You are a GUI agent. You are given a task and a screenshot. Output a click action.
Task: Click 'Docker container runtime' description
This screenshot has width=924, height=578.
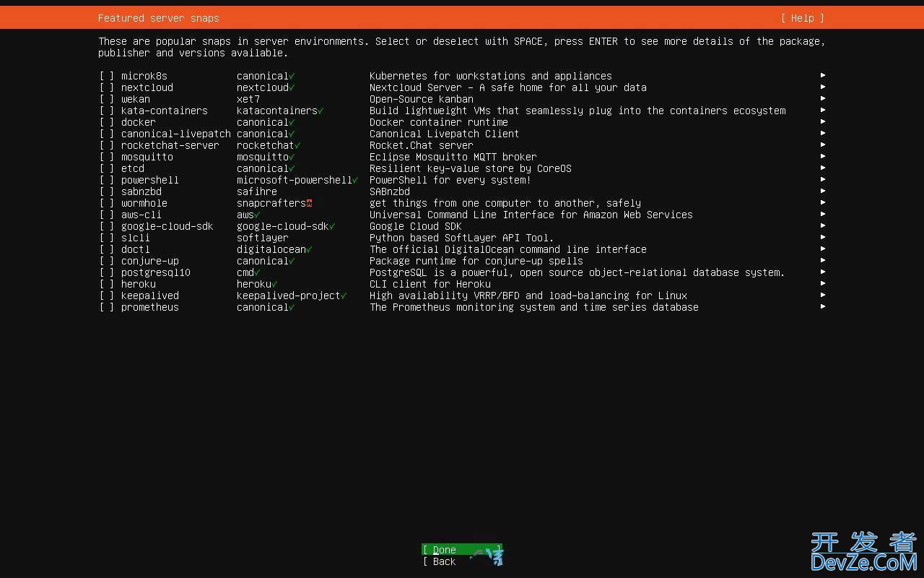tap(439, 122)
